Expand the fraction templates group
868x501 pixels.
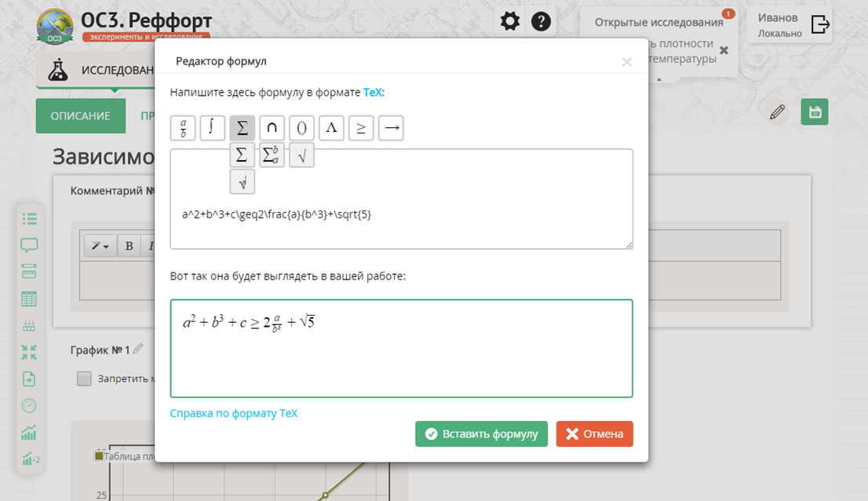click(x=183, y=127)
